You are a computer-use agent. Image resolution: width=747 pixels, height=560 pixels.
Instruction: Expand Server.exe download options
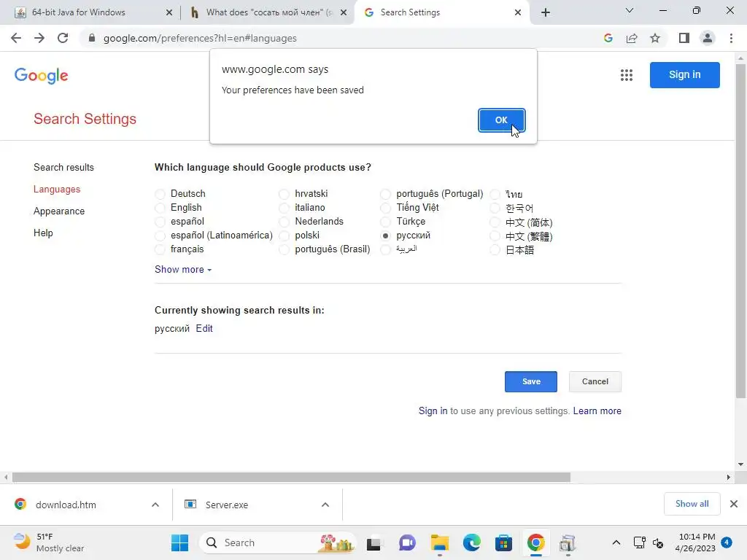point(325,505)
